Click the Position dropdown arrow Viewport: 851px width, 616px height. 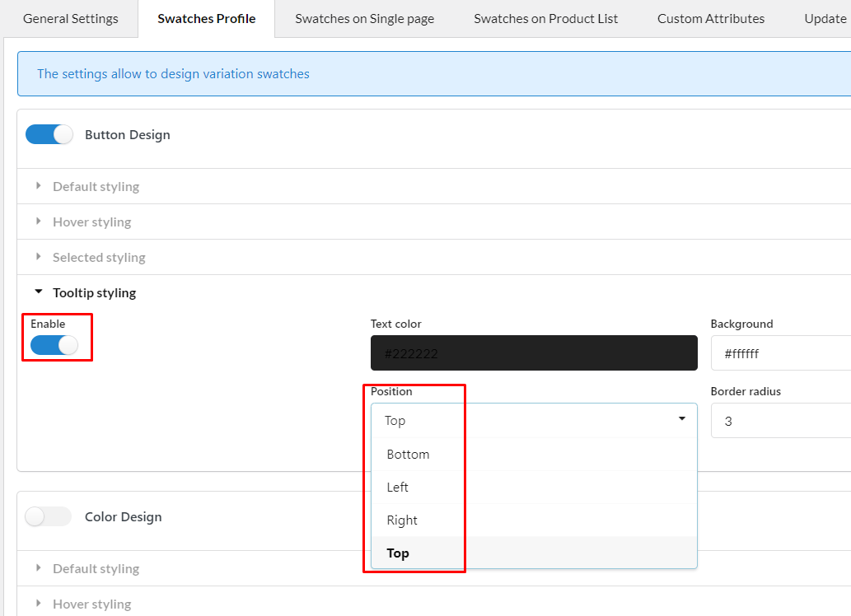point(681,418)
